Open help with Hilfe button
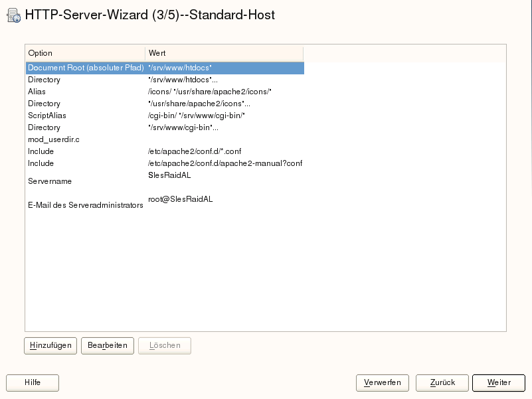This screenshot has height=399, width=532. (x=33, y=383)
